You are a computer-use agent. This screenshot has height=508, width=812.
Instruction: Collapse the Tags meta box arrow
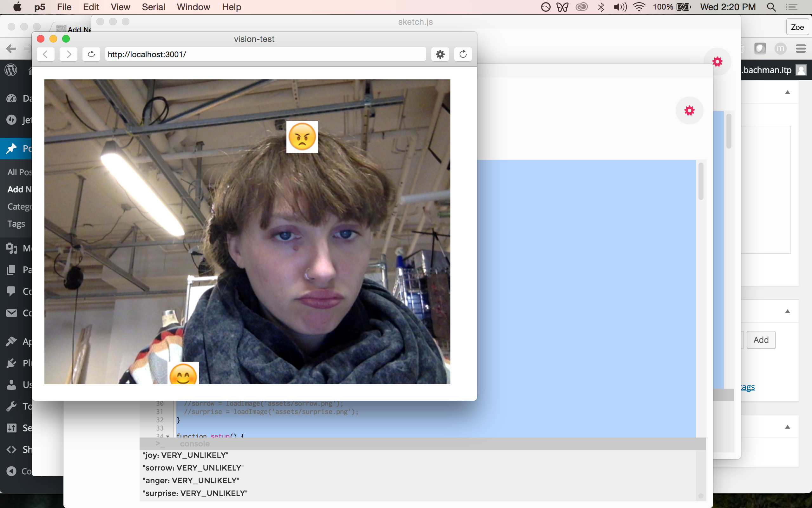[x=788, y=311]
